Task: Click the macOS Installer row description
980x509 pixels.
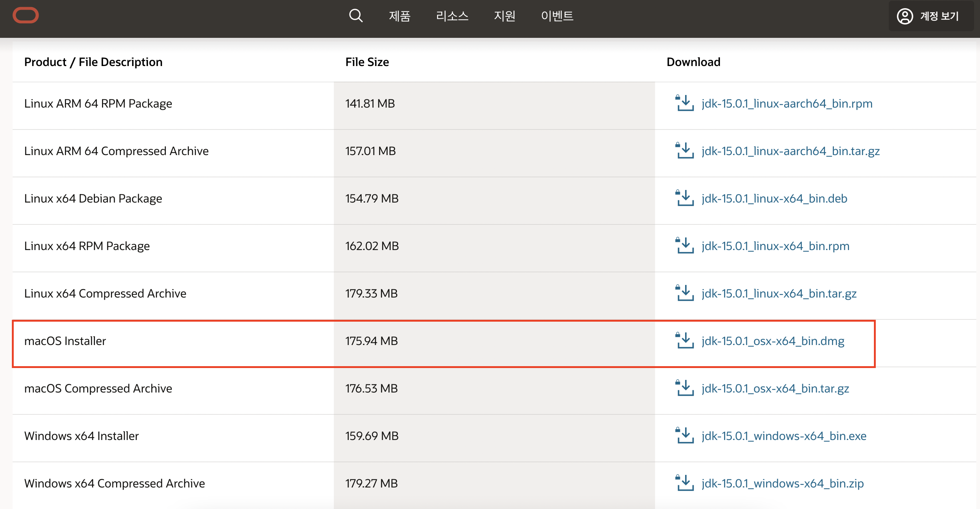Action: [65, 341]
